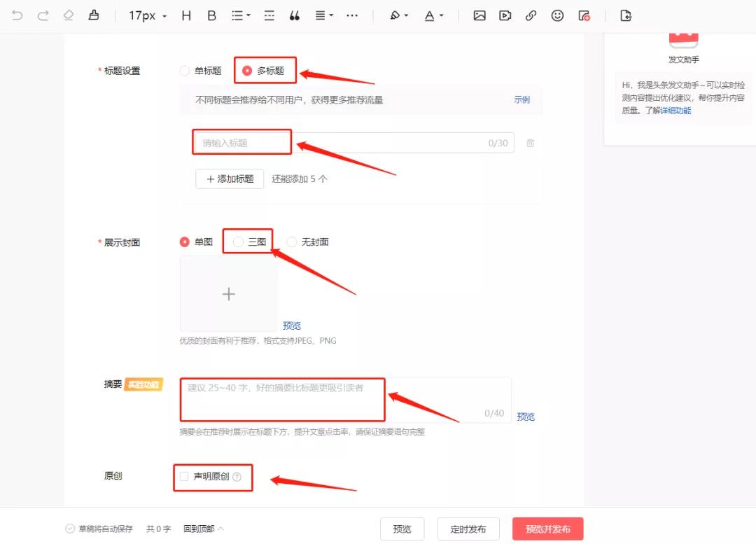Image resolution: width=756 pixels, height=544 pixels.
Task: Apply heading format with the H icon
Action: (186, 15)
